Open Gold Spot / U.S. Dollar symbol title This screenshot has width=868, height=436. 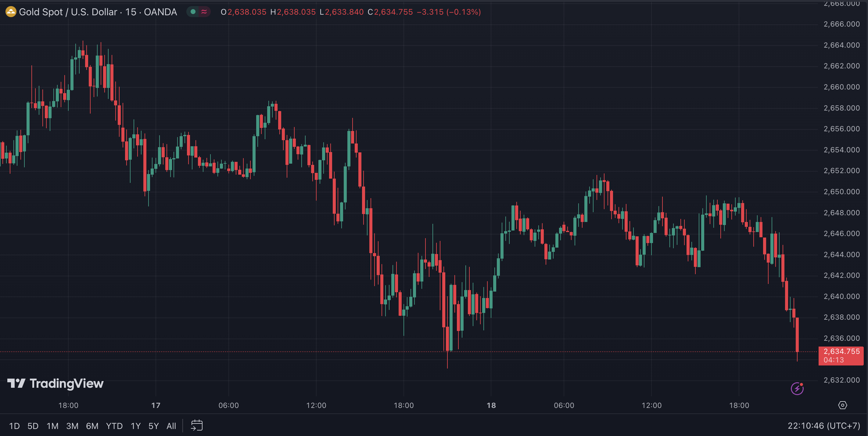pyautogui.click(x=98, y=12)
